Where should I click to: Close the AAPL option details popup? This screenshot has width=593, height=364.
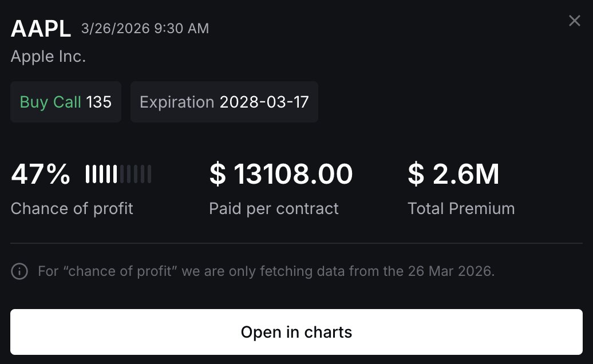click(x=575, y=21)
